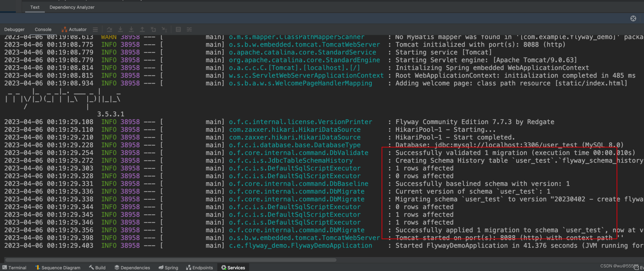Click 'Successfully applied 1 migration' message
644x271 pixels.
(519, 230)
